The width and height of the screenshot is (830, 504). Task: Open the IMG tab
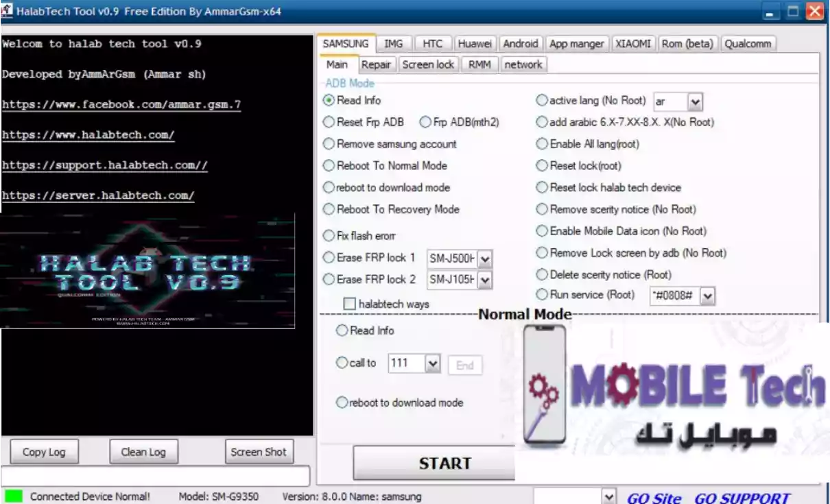394,44
